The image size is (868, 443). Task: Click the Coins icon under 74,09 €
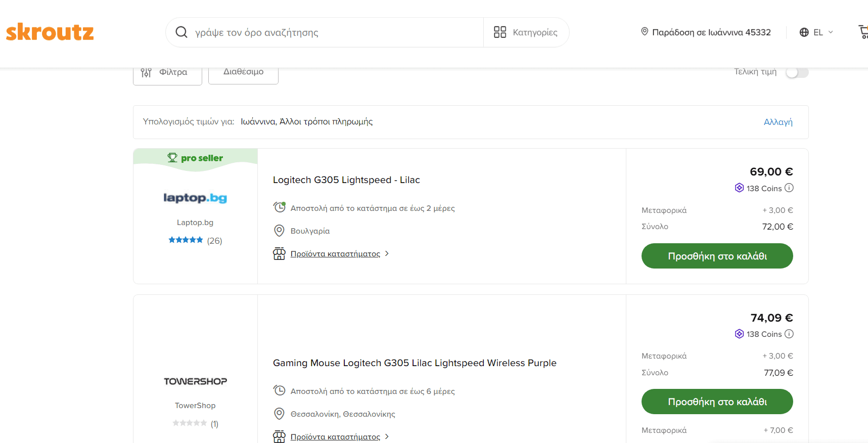[x=739, y=334]
